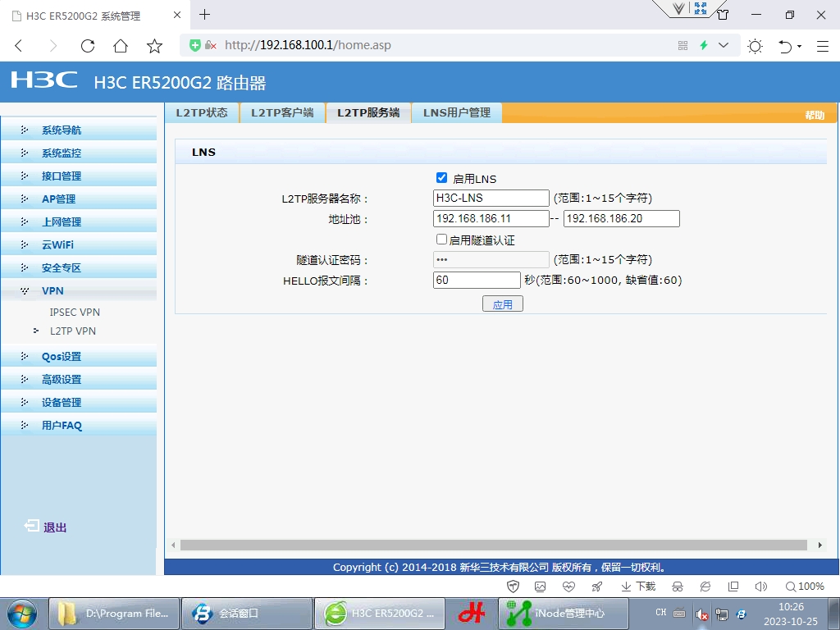Click the rocket accelerate icon in status bar
840x630 pixels.
[x=597, y=587]
